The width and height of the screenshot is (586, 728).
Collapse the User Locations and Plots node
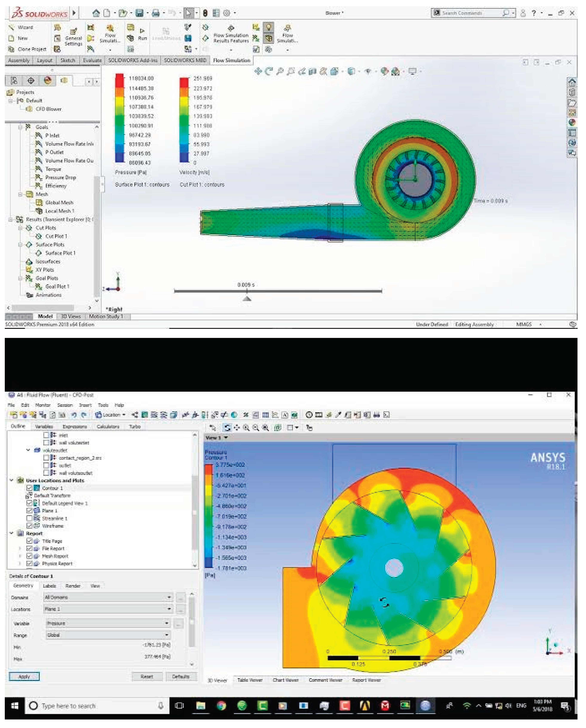12,480
